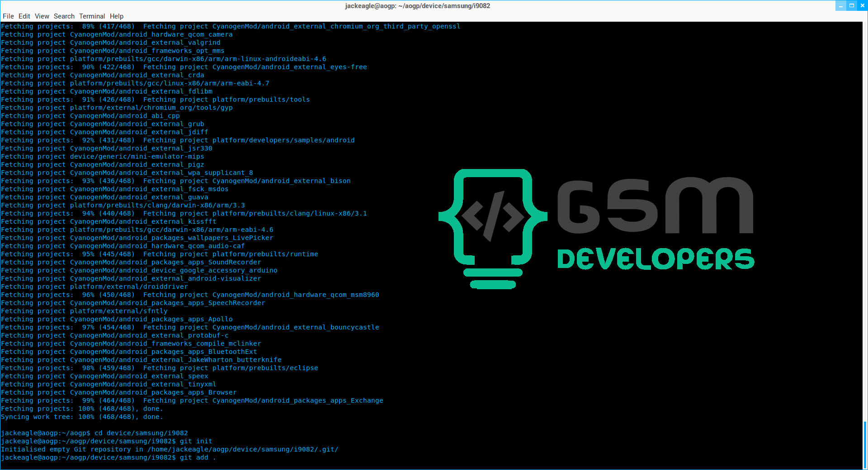868x470 pixels.
Task: Click the device/generic/mini-emulator-mips line
Action: 103,157
